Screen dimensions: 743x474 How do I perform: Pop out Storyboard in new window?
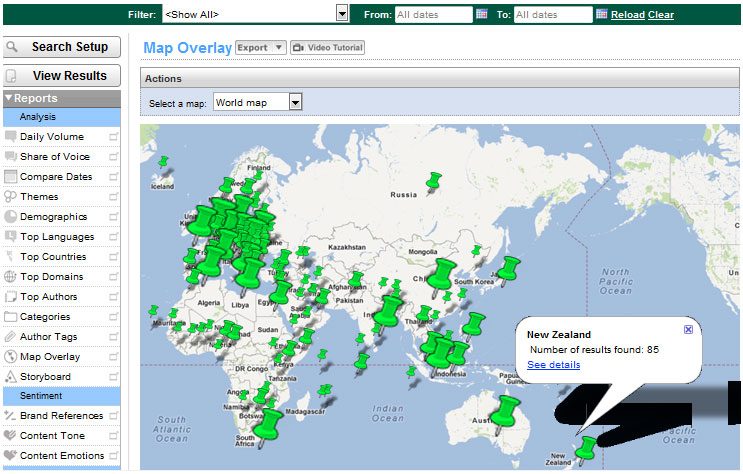pyautogui.click(x=113, y=377)
